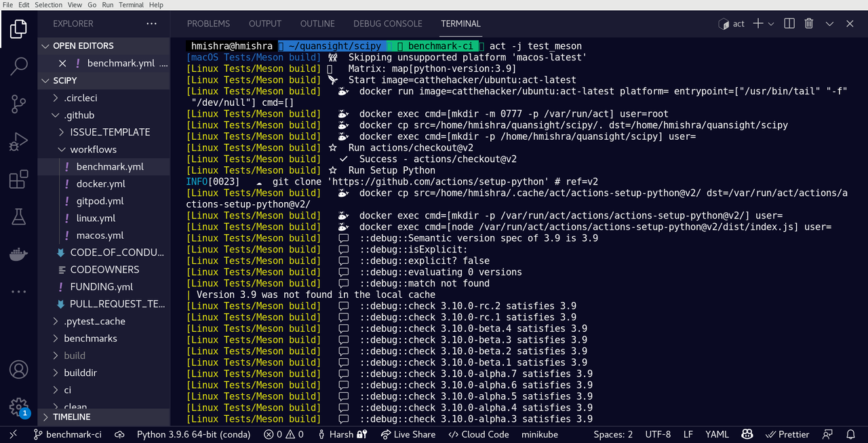Click the Explorer views and more actions ellipsis
The width and height of the screenshot is (868, 443).
click(x=151, y=24)
